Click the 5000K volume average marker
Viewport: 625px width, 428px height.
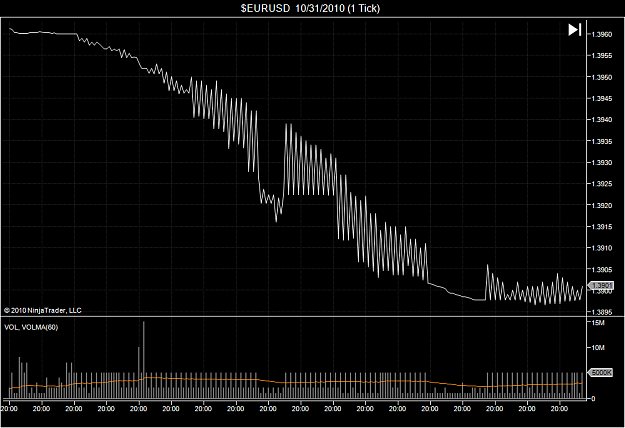[600, 373]
